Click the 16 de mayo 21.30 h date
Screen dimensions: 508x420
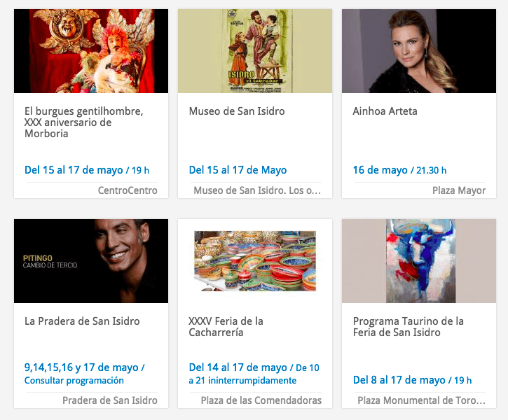[399, 170]
